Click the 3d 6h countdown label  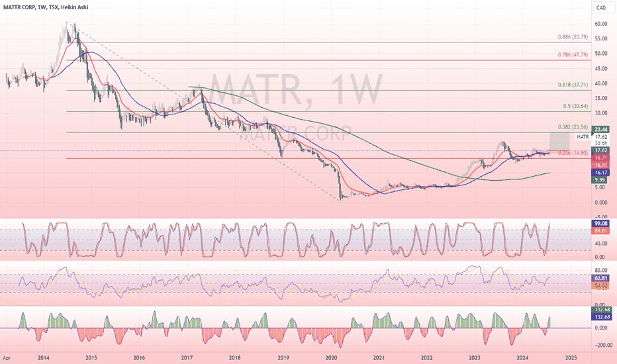[x=601, y=143]
